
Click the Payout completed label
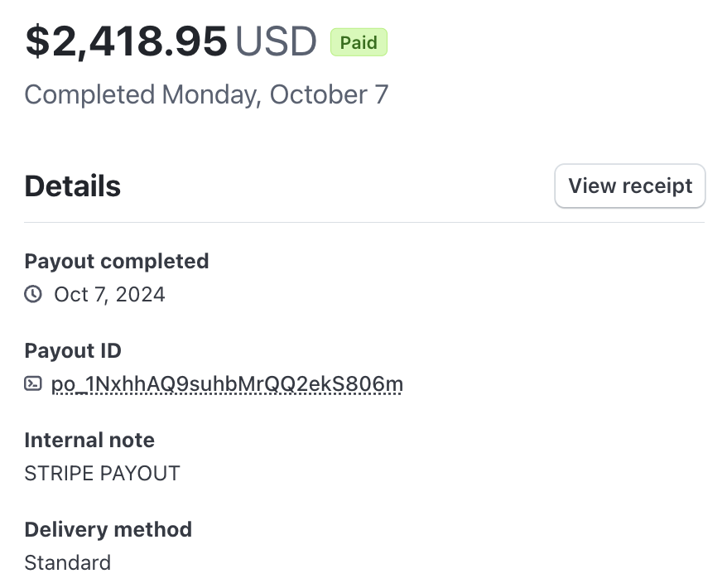[117, 261]
